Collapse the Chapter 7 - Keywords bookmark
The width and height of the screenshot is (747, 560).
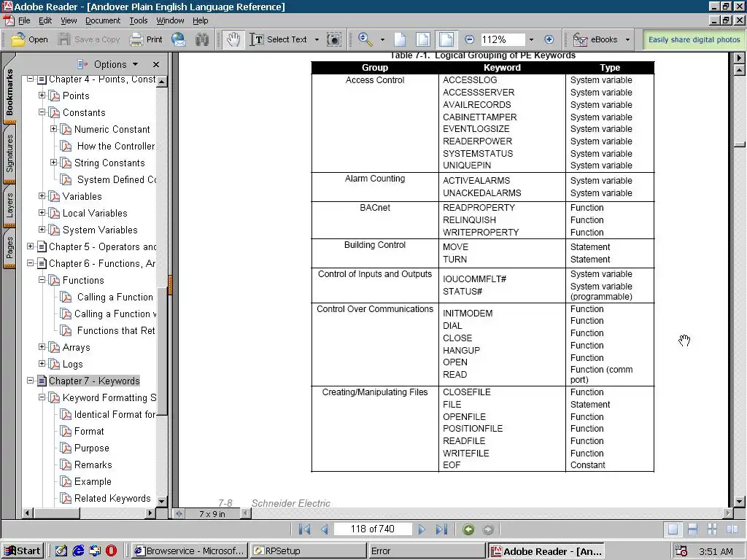click(x=30, y=381)
